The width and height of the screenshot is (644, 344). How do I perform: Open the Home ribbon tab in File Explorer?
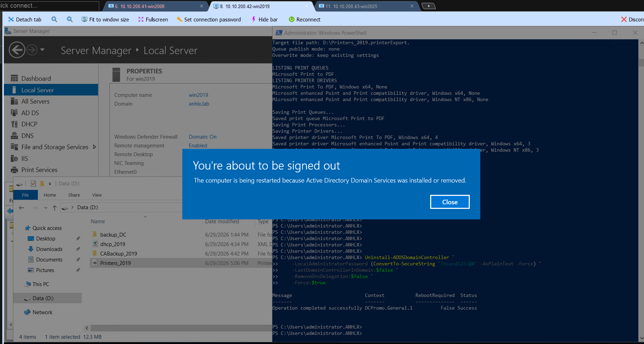pos(50,195)
